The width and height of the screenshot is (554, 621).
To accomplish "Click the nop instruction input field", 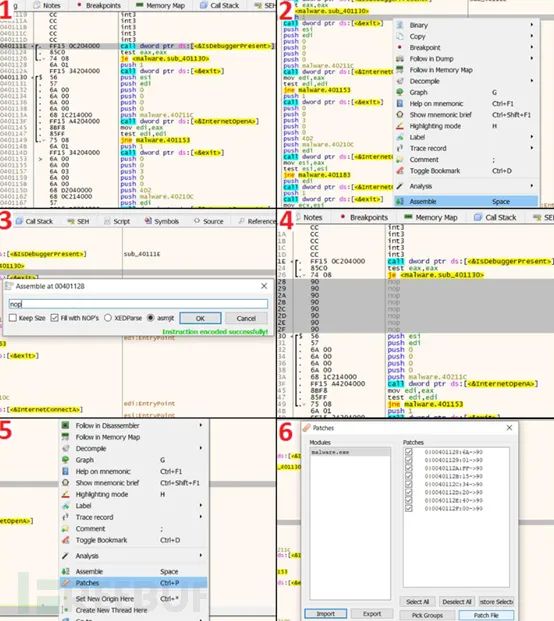I will pos(138,304).
